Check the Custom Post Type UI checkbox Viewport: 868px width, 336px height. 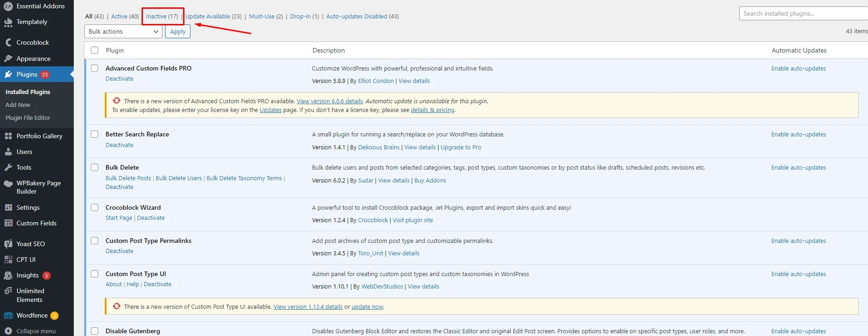click(95, 274)
